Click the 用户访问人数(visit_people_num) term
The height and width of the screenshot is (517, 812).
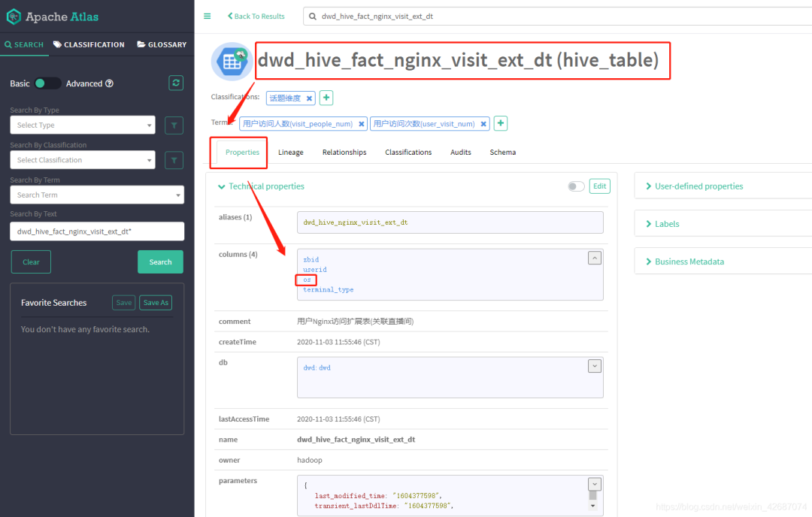point(298,124)
